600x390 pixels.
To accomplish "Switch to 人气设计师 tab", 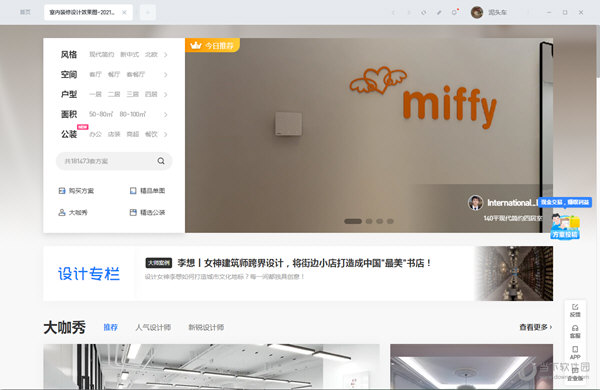I will (x=153, y=328).
